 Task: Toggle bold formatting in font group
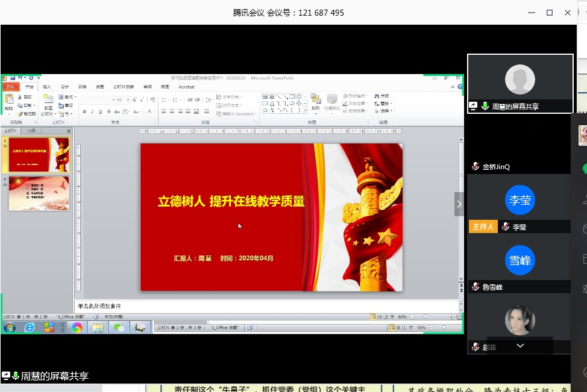click(x=84, y=111)
